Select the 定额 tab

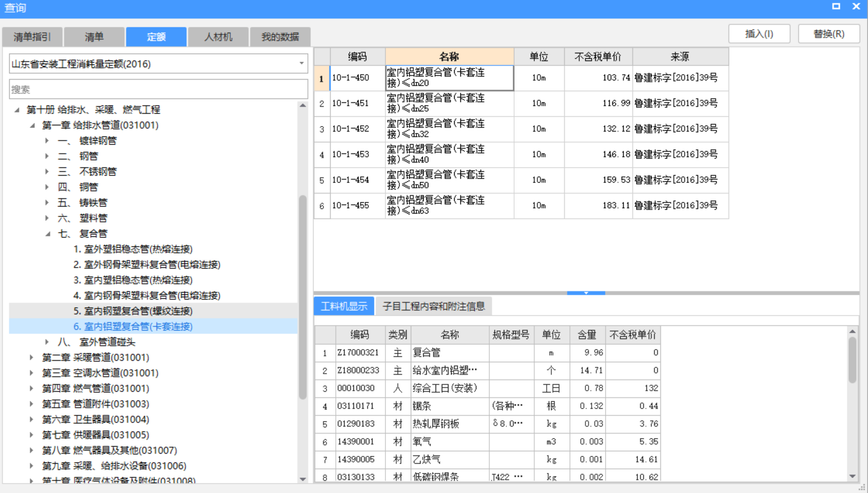pyautogui.click(x=156, y=37)
